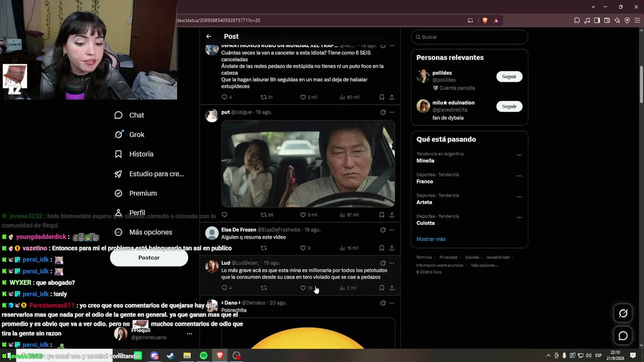Open the Franco trending topic

tap(425, 182)
